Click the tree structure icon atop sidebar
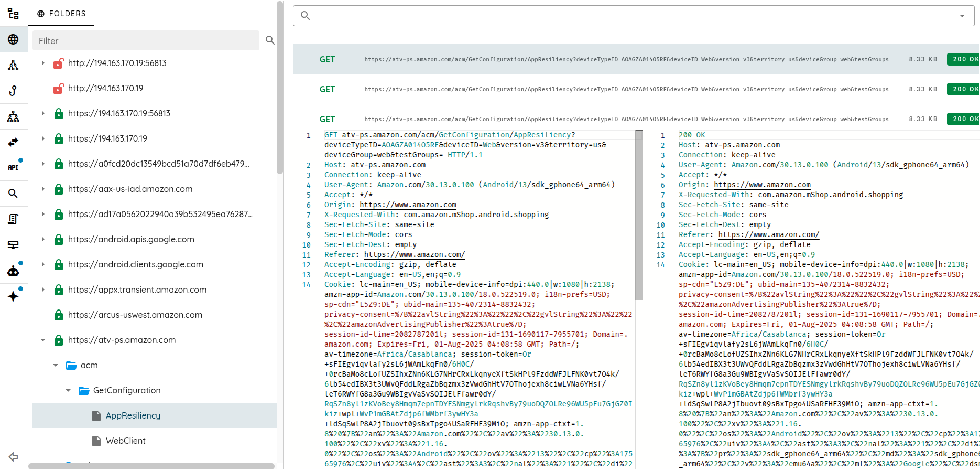 click(13, 14)
